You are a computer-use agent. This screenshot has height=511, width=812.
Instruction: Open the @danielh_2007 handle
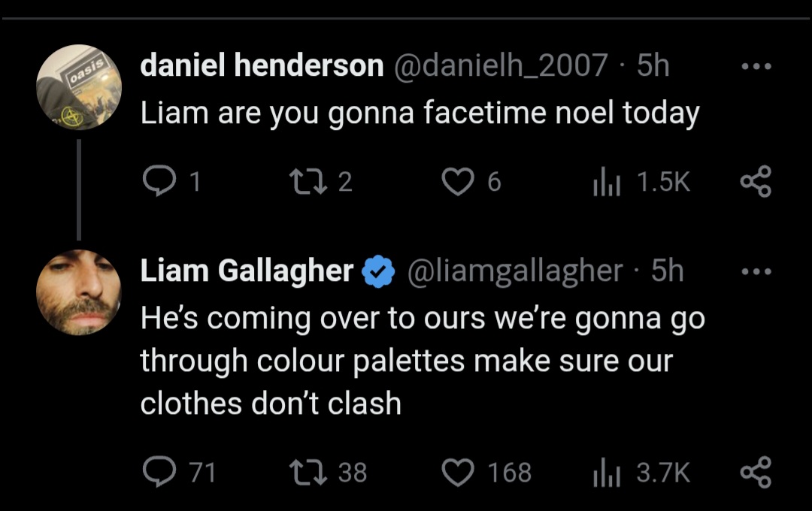pos(501,65)
